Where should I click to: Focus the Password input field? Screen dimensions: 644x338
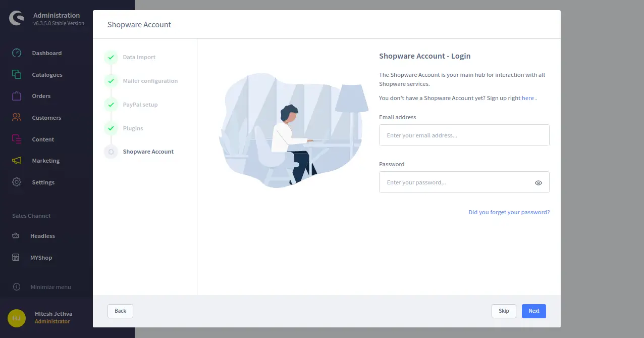tap(464, 182)
